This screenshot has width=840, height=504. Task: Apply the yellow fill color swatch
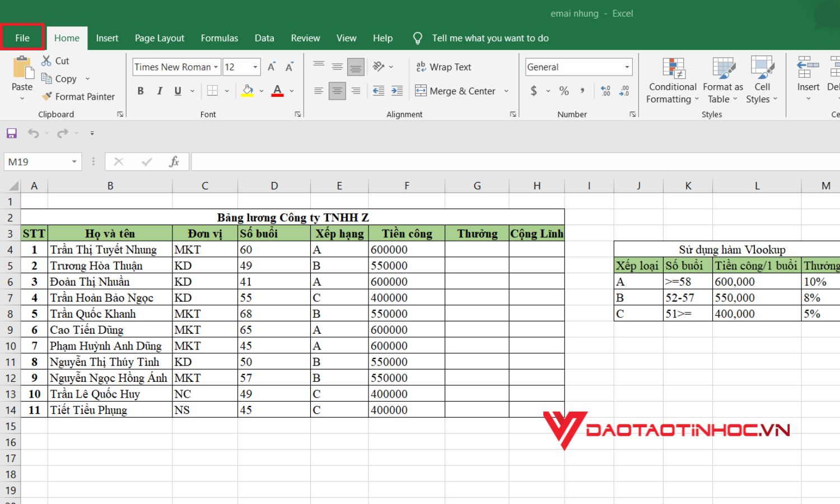(x=248, y=91)
